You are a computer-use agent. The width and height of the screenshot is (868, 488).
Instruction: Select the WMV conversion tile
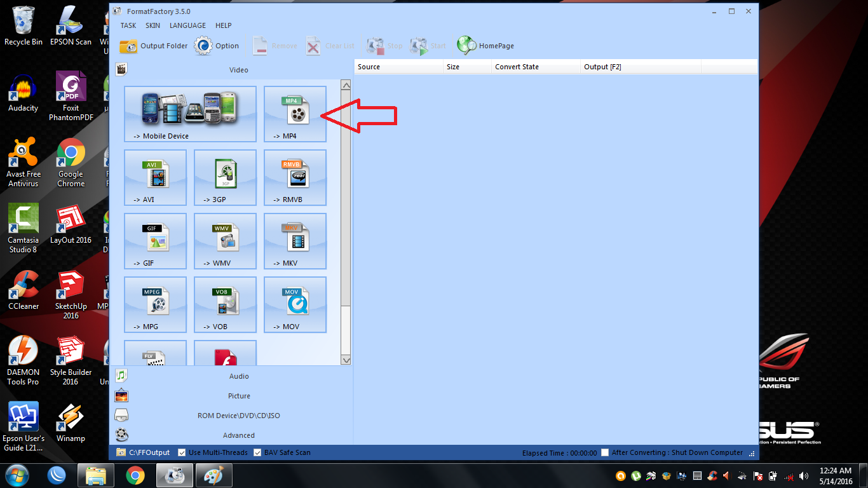[225, 241]
